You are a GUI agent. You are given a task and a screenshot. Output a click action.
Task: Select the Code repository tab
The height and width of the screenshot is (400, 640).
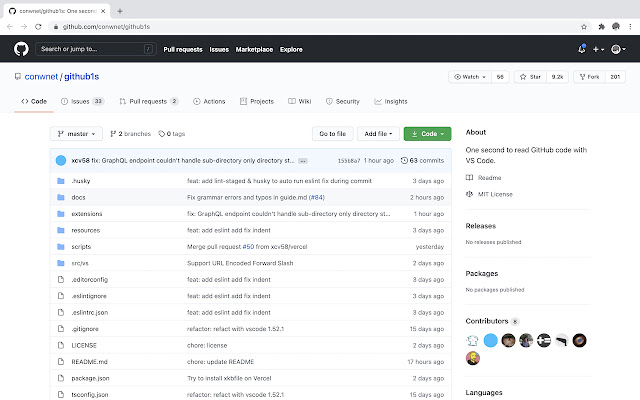(x=34, y=101)
